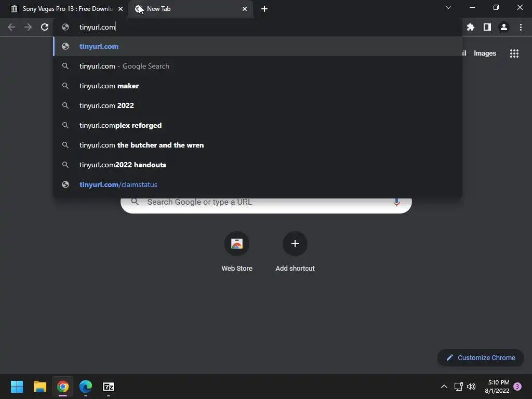Viewport: 532px width, 399px height.
Task: Open the network status tray icon
Action: click(458, 387)
